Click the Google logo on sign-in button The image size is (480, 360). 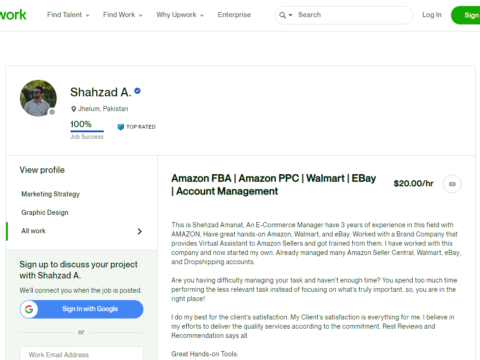tap(29, 309)
